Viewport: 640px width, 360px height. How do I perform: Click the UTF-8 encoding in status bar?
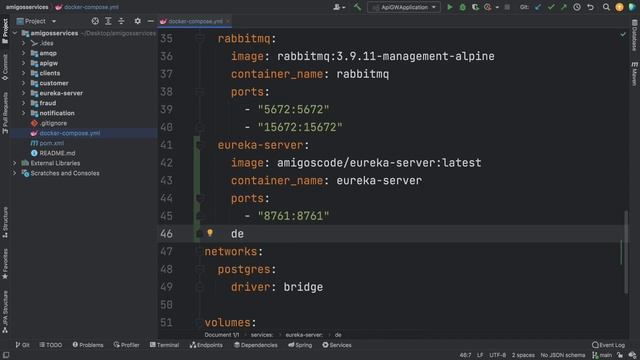497,355
